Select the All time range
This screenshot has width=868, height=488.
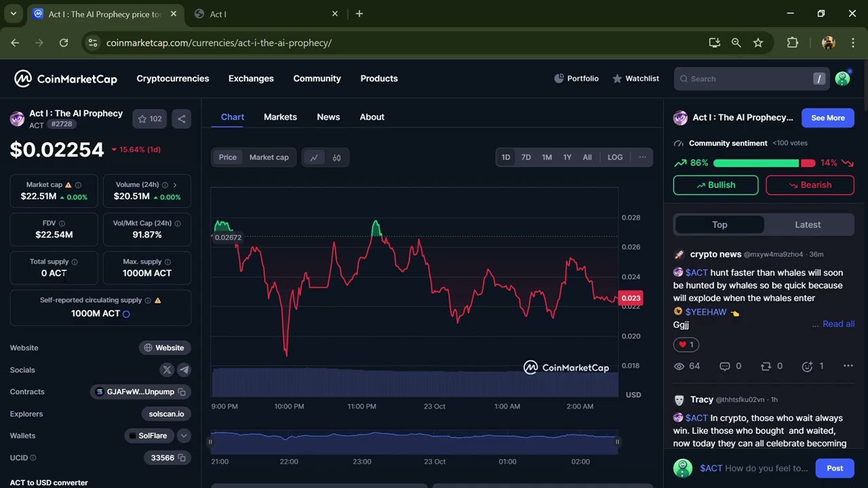(x=587, y=157)
